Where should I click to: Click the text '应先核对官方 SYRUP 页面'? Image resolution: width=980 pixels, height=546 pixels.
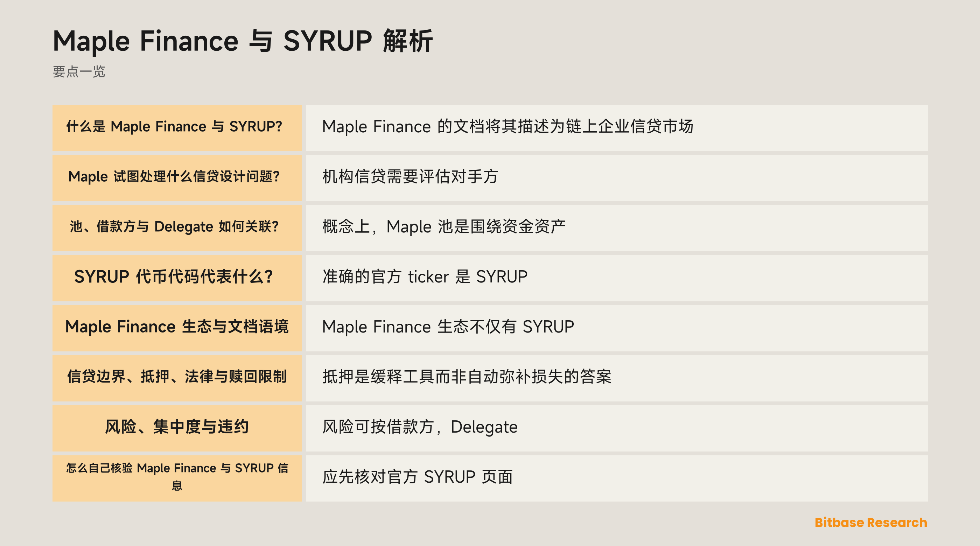tap(417, 477)
